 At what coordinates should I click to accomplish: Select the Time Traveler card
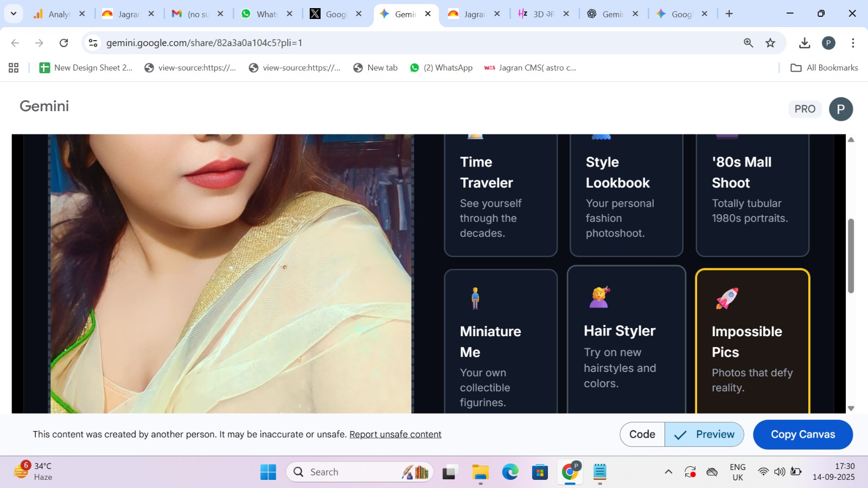point(500,195)
